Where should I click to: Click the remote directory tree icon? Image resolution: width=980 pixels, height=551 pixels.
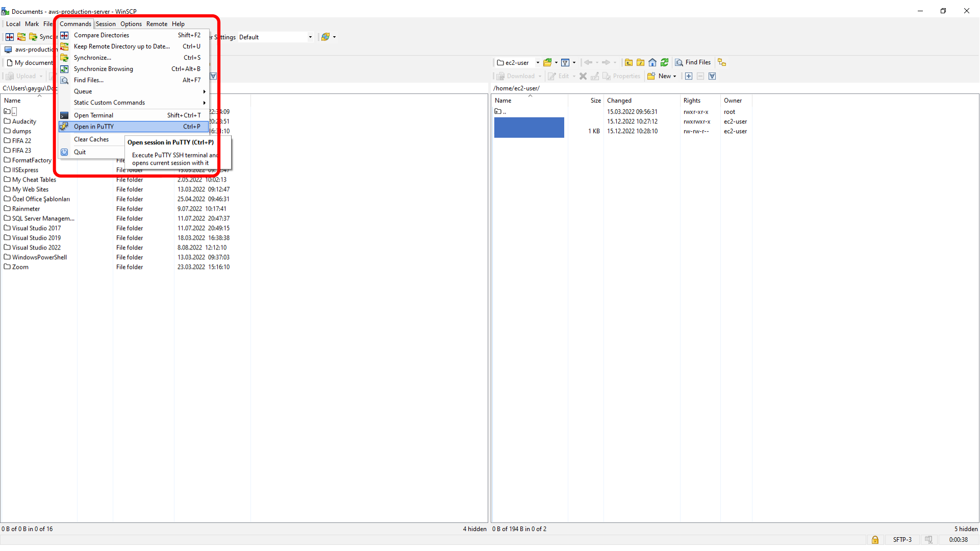[x=722, y=62]
